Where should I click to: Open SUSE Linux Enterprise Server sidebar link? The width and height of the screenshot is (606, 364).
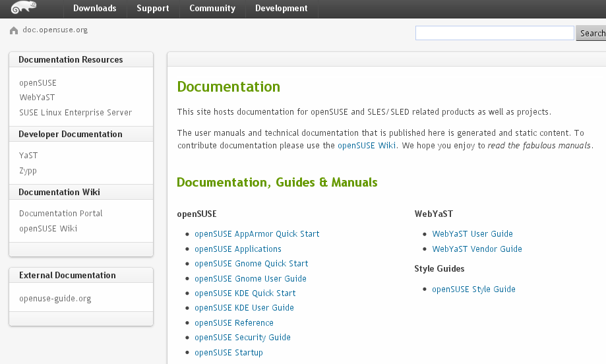tap(75, 113)
